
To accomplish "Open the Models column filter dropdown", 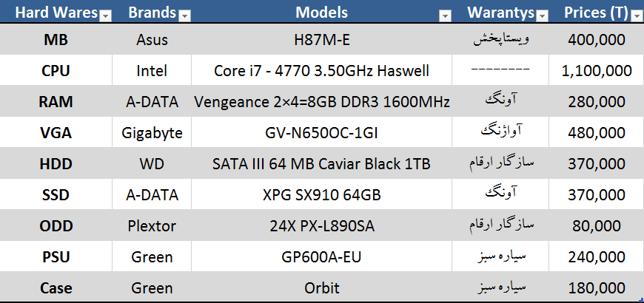I will point(444,16).
